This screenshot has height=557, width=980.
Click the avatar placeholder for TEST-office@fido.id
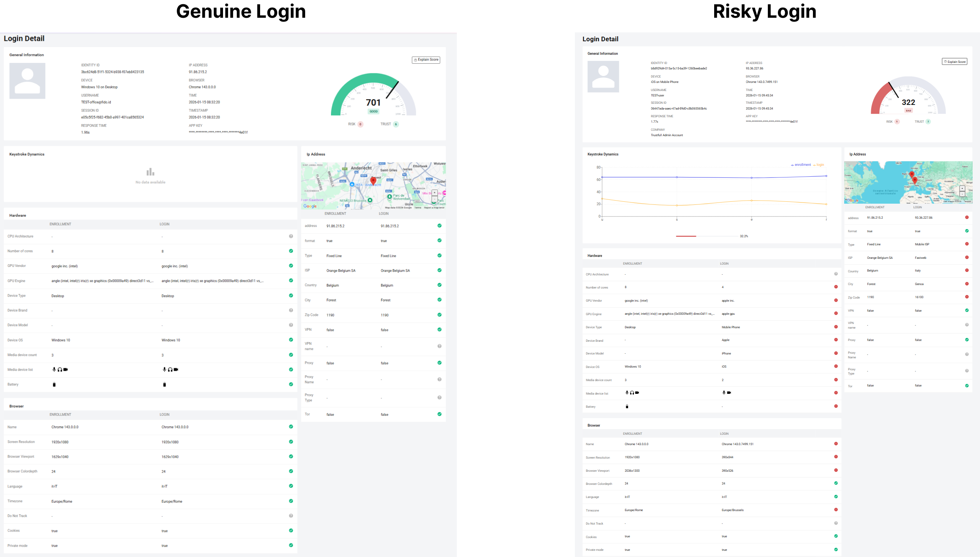[27, 81]
